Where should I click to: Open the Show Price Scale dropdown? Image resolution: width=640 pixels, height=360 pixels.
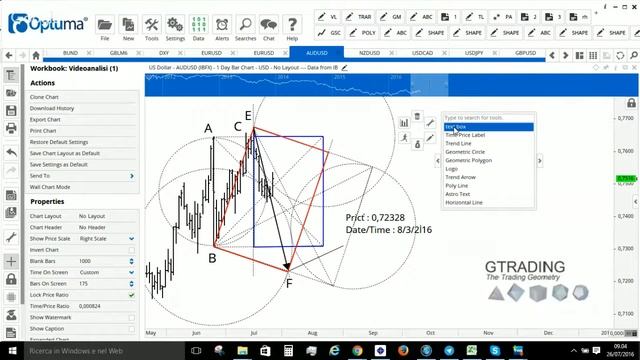pyautogui.click(x=131, y=239)
